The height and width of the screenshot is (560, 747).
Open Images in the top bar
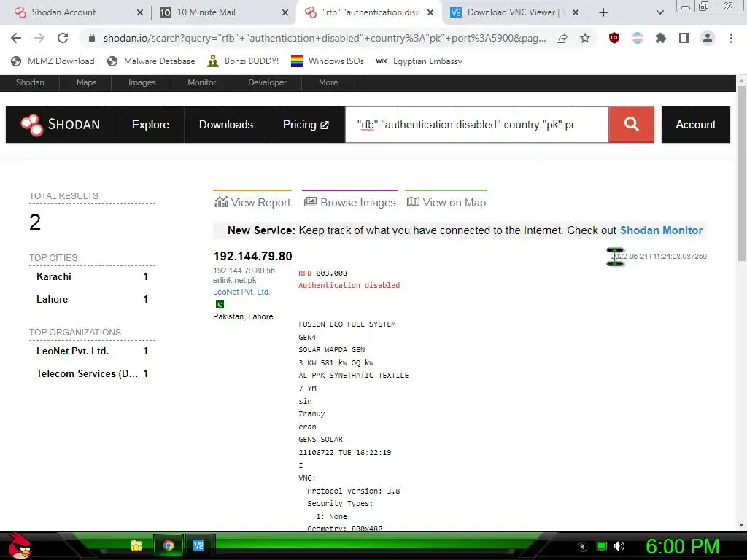pos(142,83)
